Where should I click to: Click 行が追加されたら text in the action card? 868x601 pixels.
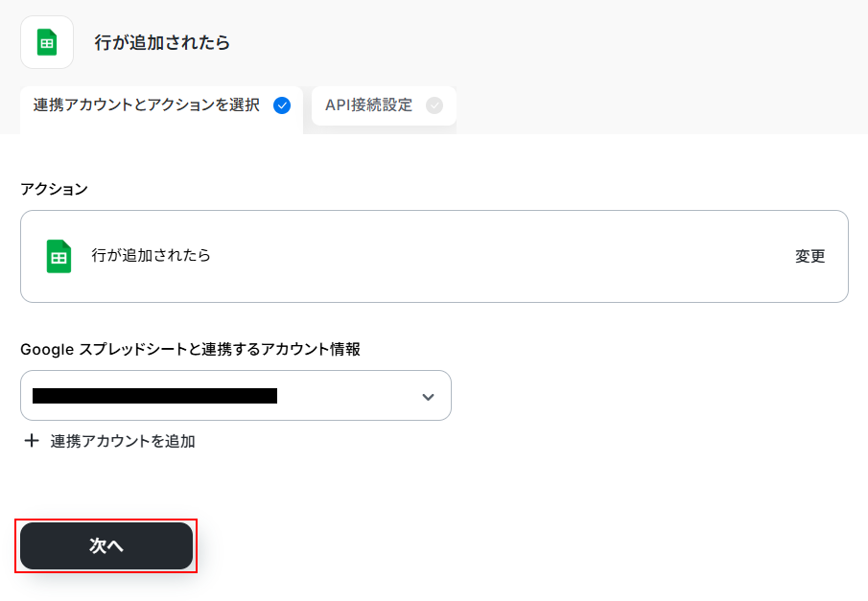click(x=152, y=256)
